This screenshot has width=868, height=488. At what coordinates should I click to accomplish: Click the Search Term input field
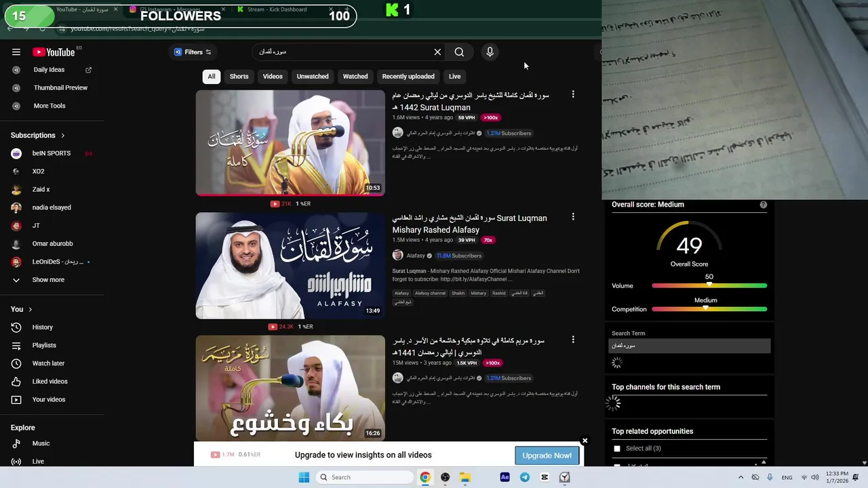pos(690,346)
